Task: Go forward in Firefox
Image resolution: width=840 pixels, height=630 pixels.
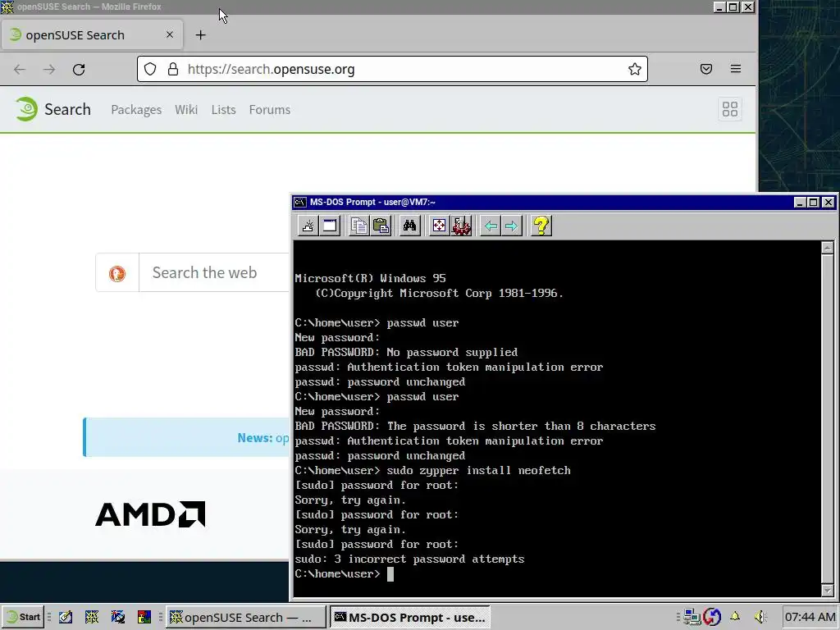Action: (49, 69)
